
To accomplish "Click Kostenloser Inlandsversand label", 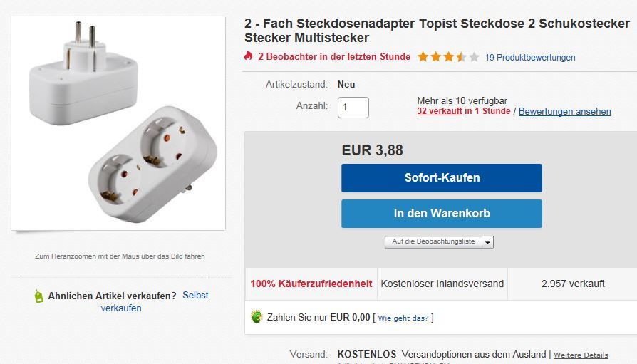I will pos(442,284).
